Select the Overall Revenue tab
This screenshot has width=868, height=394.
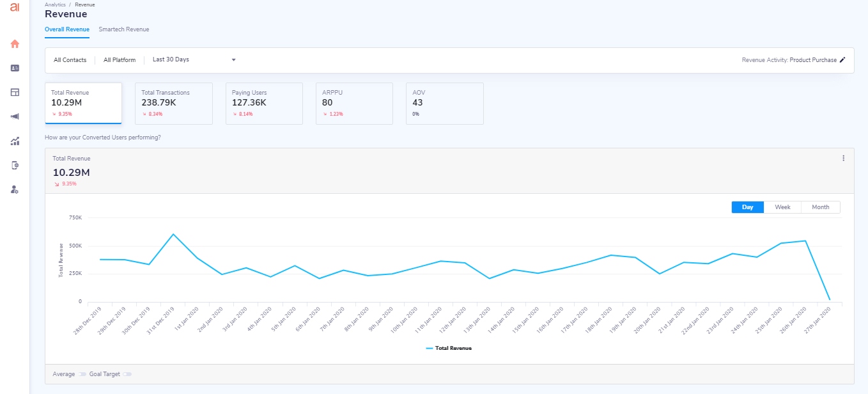coord(66,29)
